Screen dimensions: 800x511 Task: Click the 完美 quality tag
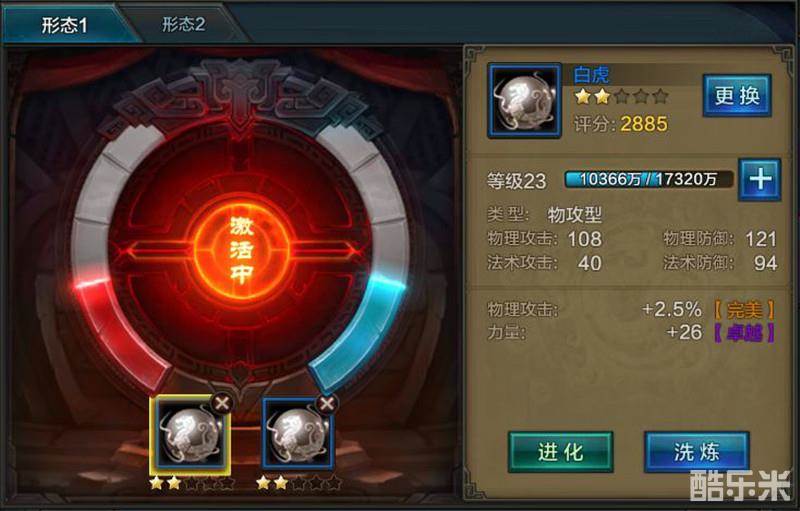point(744,310)
